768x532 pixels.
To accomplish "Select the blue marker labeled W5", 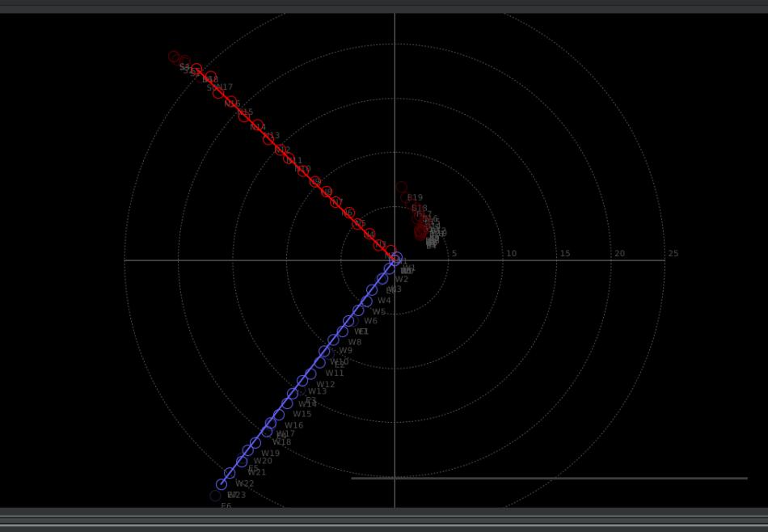I will click(358, 310).
